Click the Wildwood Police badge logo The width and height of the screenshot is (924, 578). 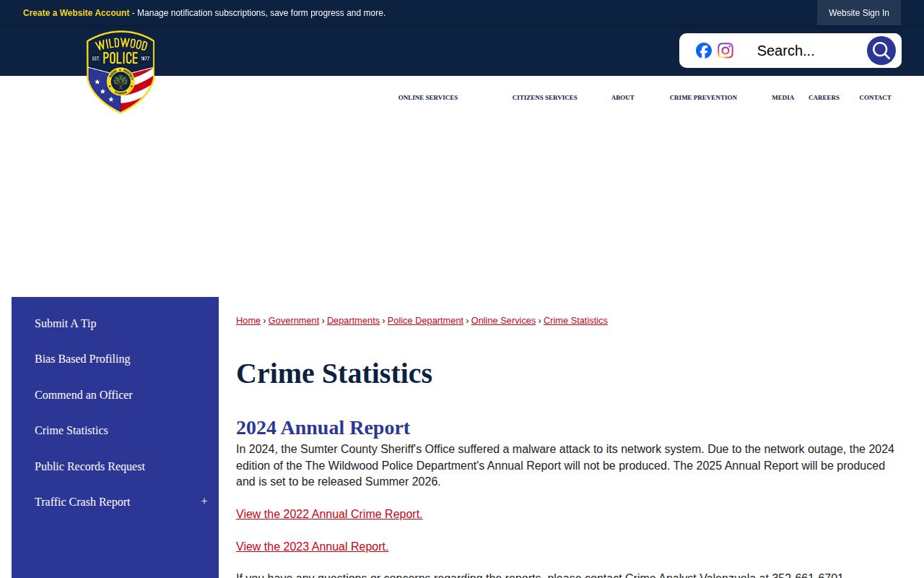tap(121, 72)
